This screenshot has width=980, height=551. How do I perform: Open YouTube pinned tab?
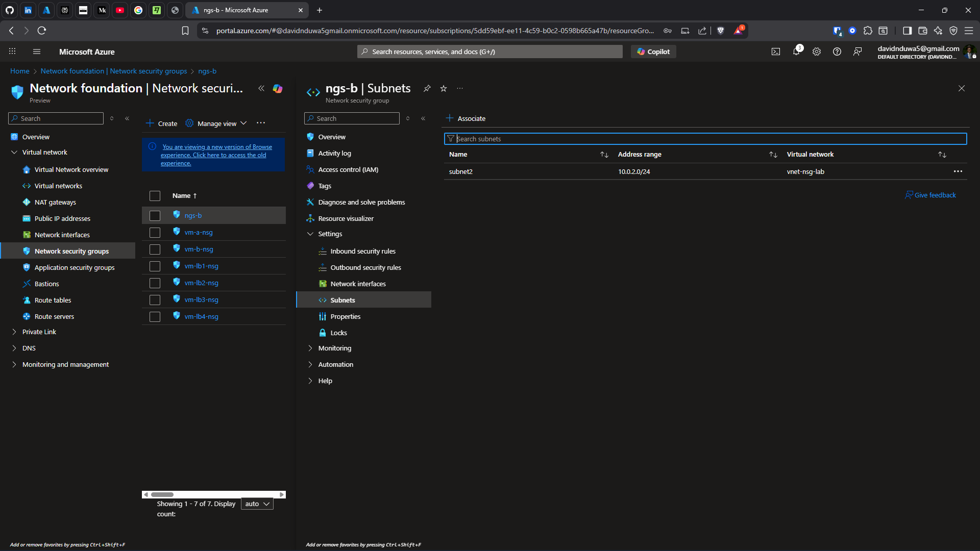pos(120,10)
